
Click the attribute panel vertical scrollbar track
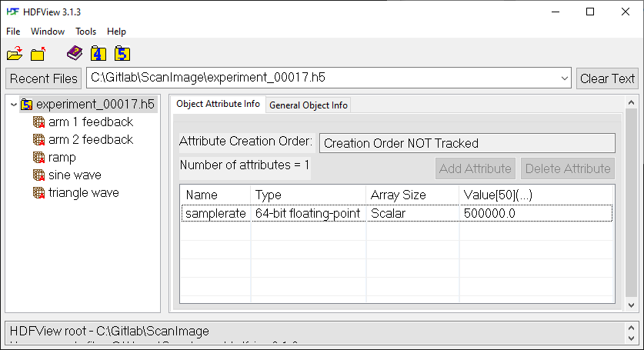(x=631, y=203)
